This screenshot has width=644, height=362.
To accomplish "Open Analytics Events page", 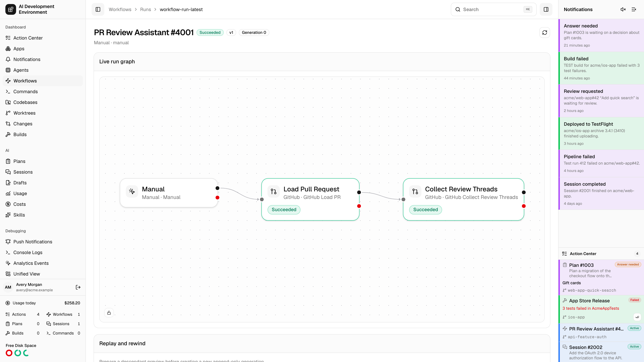I will point(43,263).
